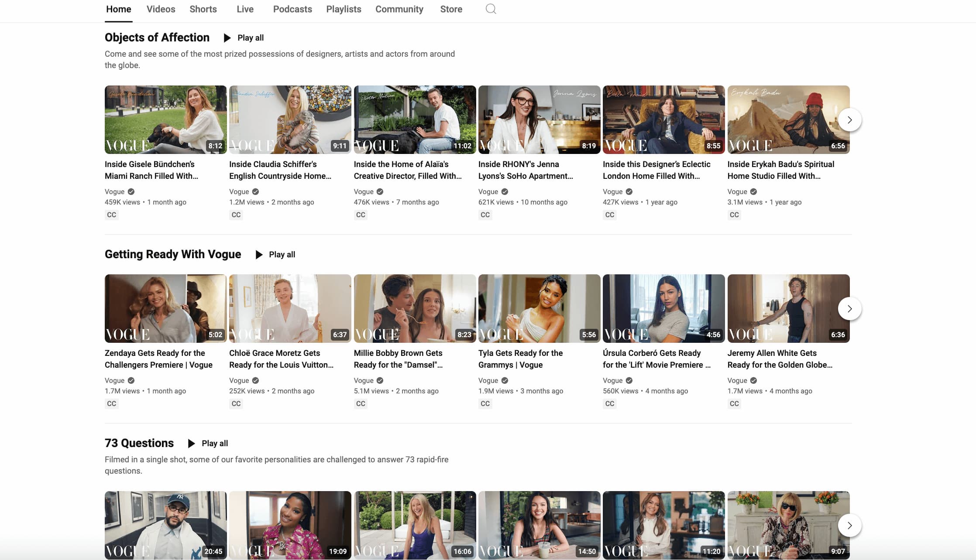Click the play icon next to Getting Ready With Vogue
Viewport: 976px width, 560px height.
click(x=258, y=254)
